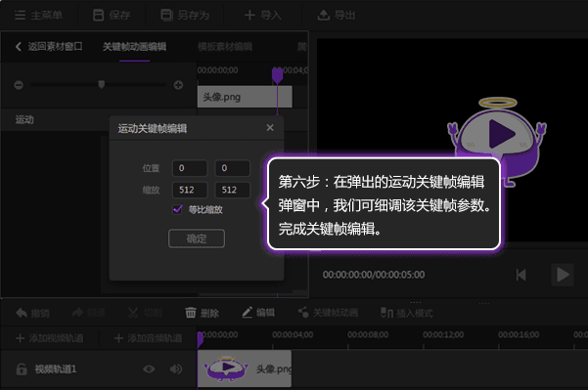
Task: Click the second 位置 input field
Action: pos(233,168)
